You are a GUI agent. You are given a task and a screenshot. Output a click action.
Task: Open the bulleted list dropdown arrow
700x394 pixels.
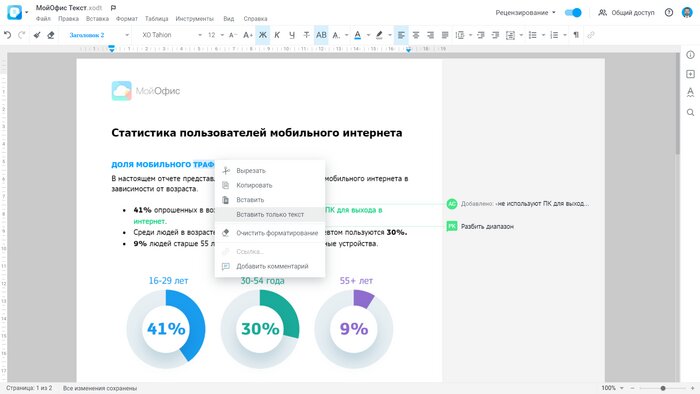pos(543,35)
